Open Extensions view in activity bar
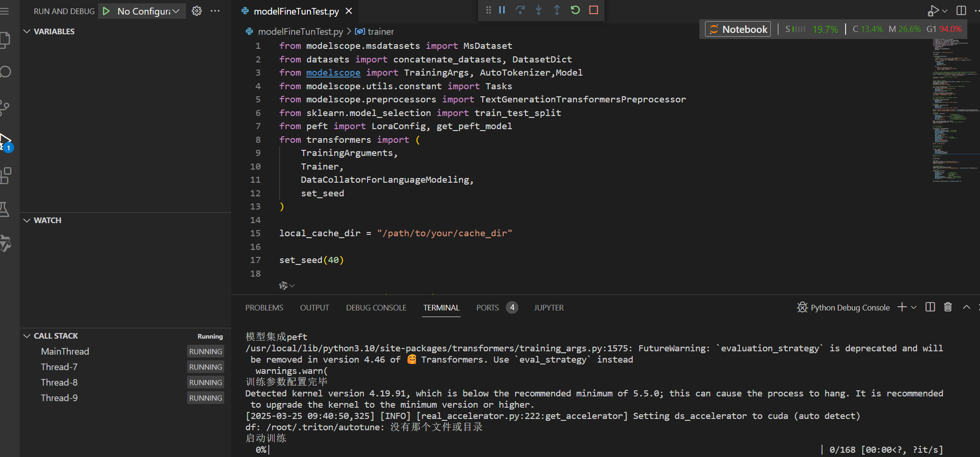 click(6, 176)
